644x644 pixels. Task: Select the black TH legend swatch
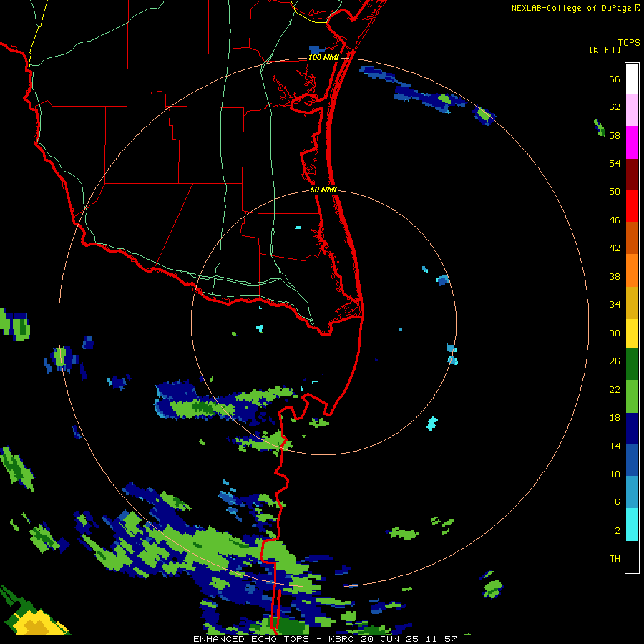tap(632, 557)
